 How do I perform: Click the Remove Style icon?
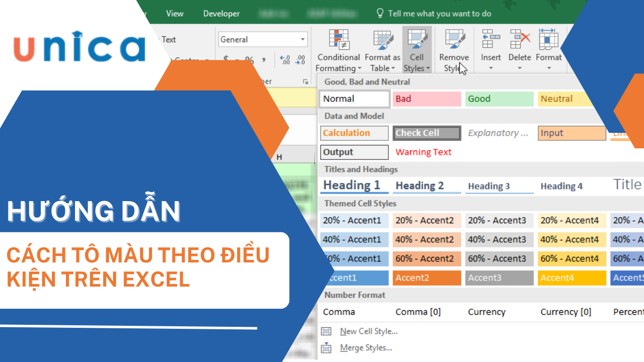pos(454,40)
